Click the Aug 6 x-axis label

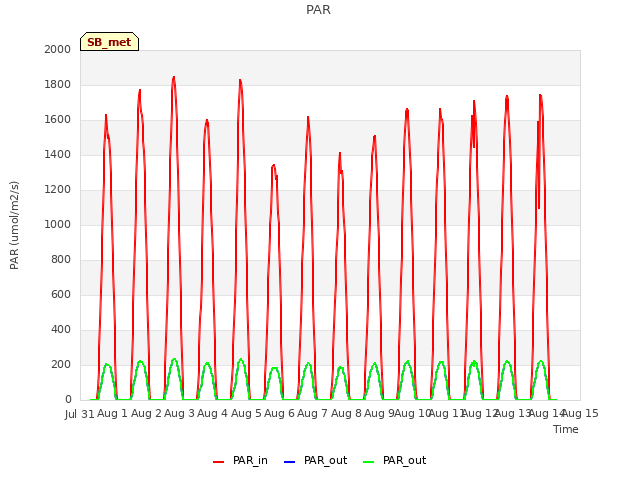280,414
